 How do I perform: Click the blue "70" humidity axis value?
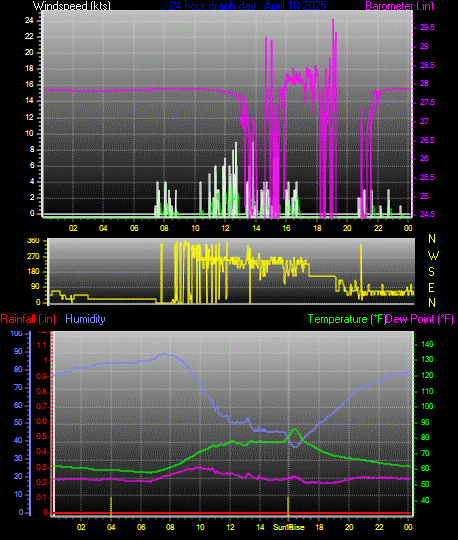pos(18,387)
